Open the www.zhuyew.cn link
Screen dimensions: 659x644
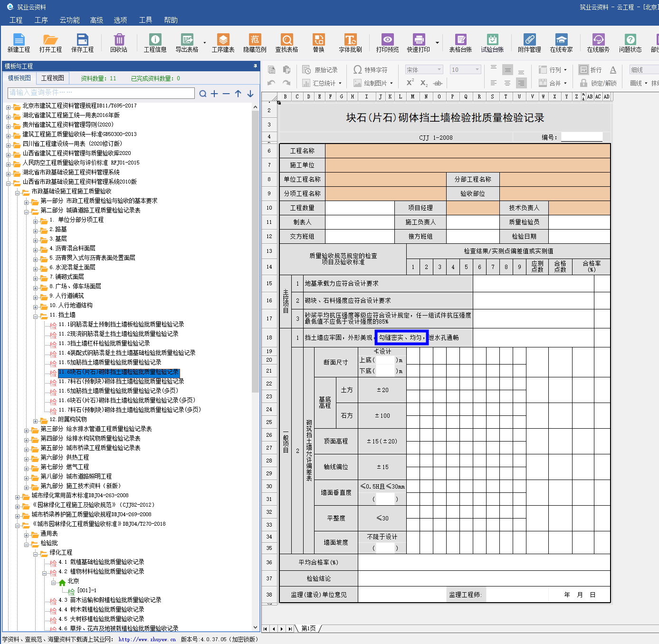pyautogui.click(x=147, y=639)
